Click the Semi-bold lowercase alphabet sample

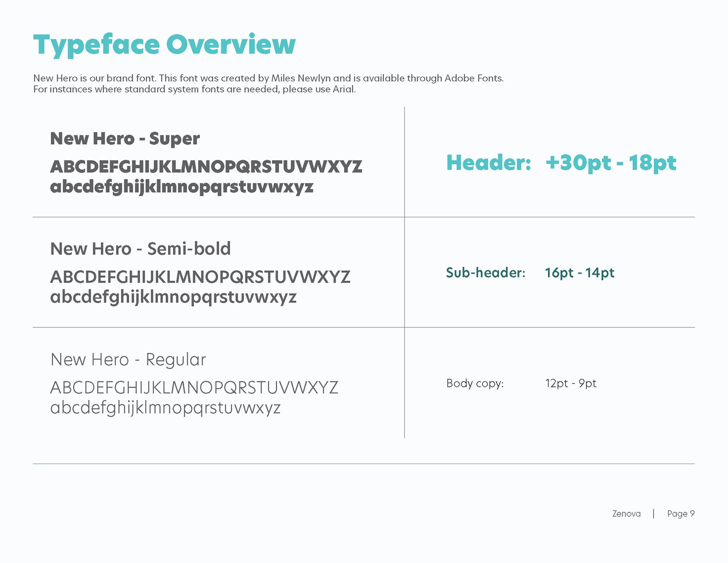click(173, 297)
